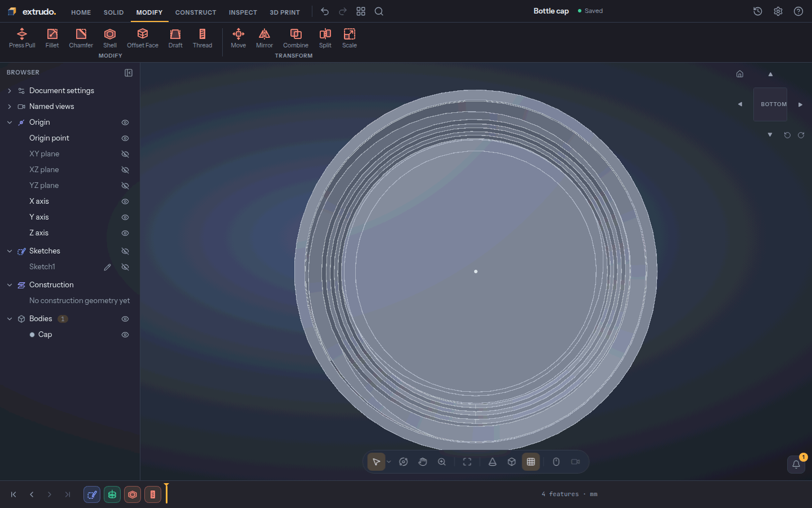Choose the Scale tool

(350, 38)
